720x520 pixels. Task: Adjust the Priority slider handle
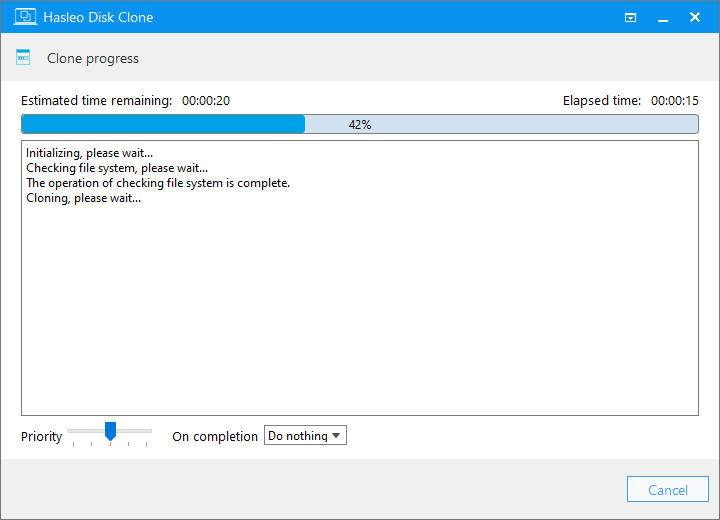110,431
